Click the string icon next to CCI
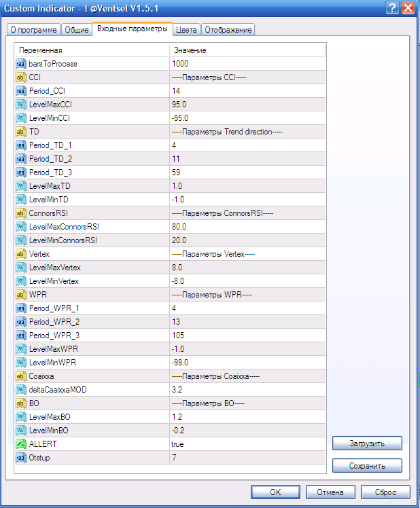The width and height of the screenshot is (420, 508). click(21, 77)
